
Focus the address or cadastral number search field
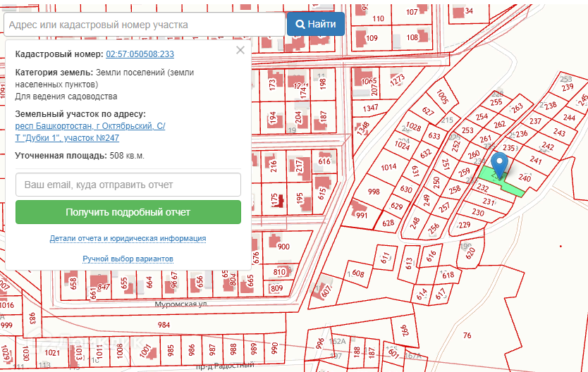tap(145, 24)
